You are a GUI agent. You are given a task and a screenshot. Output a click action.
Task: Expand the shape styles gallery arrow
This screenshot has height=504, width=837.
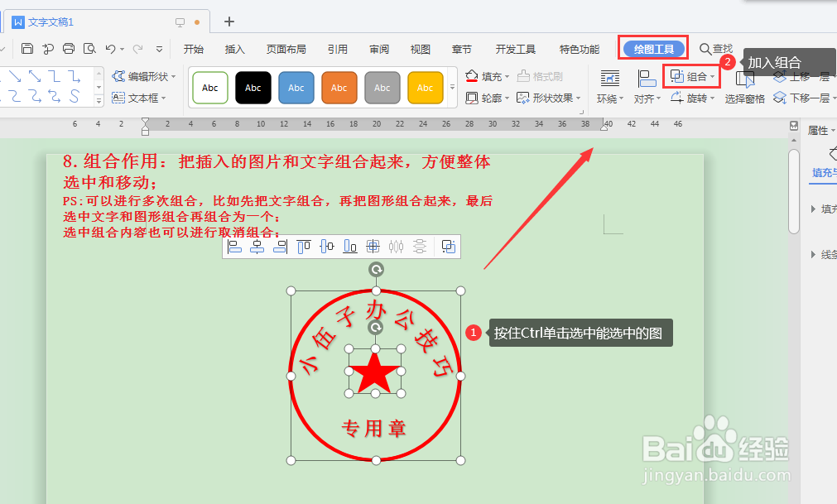tap(451, 87)
